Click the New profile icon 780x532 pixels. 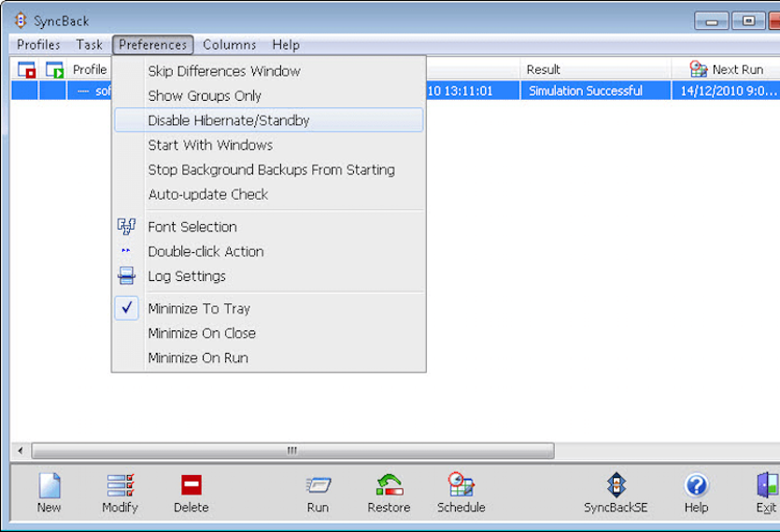50,485
